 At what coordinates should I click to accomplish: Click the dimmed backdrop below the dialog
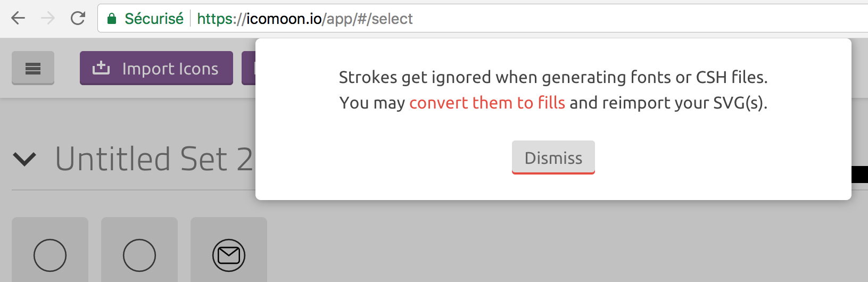coord(532,245)
